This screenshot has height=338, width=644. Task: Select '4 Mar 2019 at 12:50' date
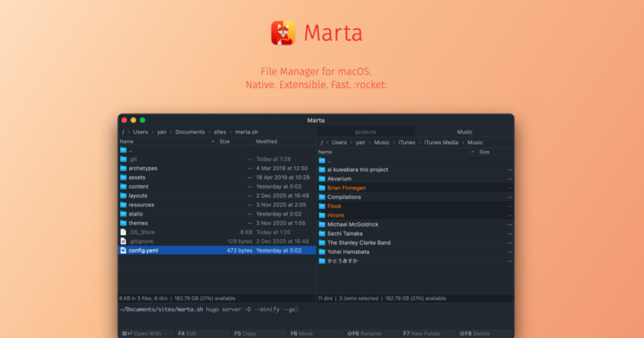tap(282, 168)
